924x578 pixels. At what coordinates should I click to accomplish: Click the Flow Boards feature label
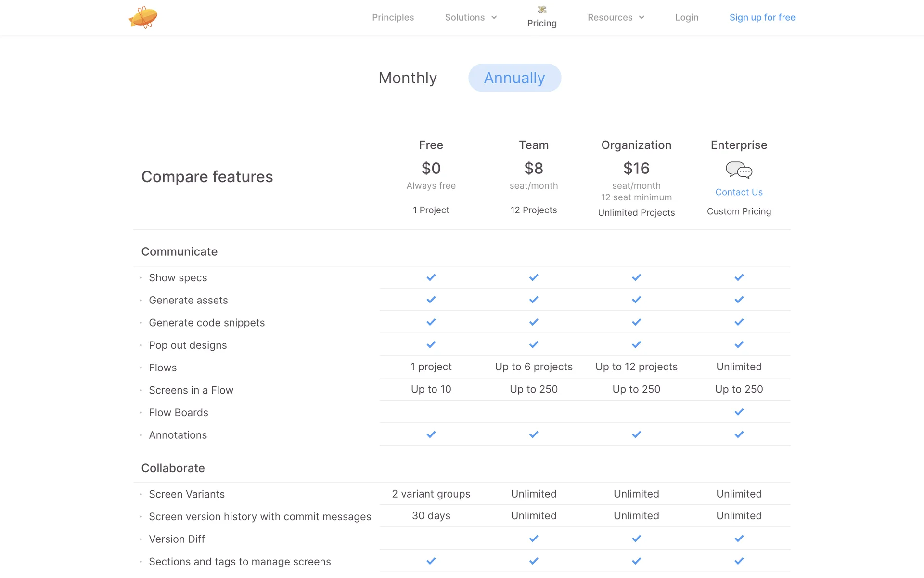[179, 413]
